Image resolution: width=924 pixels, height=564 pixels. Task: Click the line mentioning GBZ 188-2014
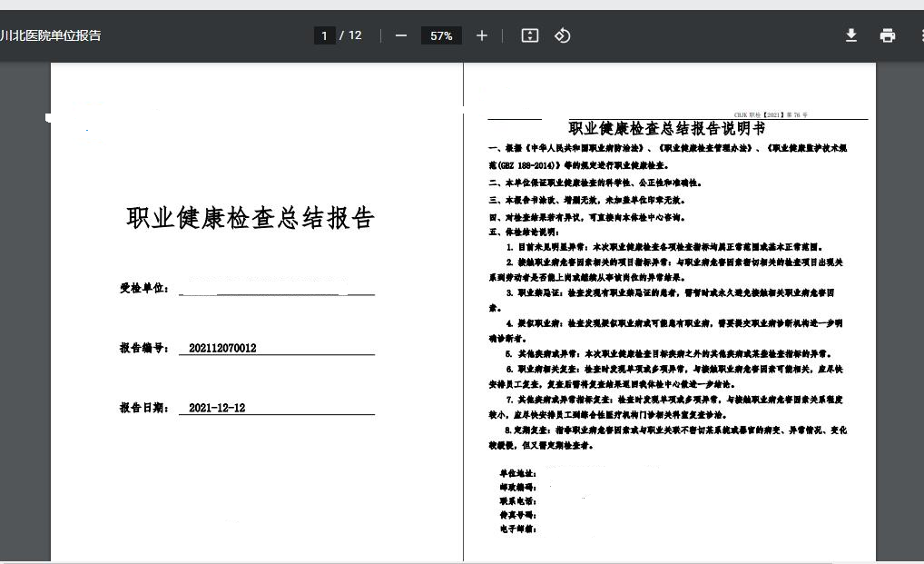point(579,165)
